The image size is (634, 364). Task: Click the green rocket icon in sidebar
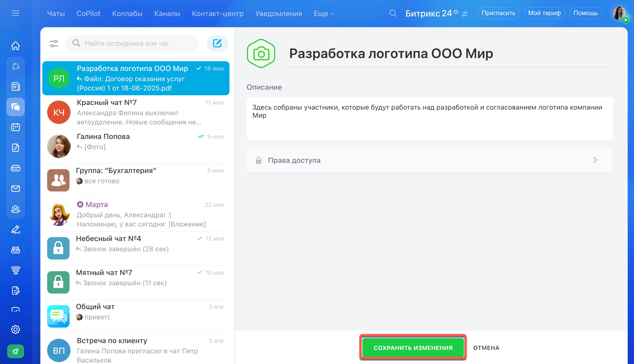16,351
